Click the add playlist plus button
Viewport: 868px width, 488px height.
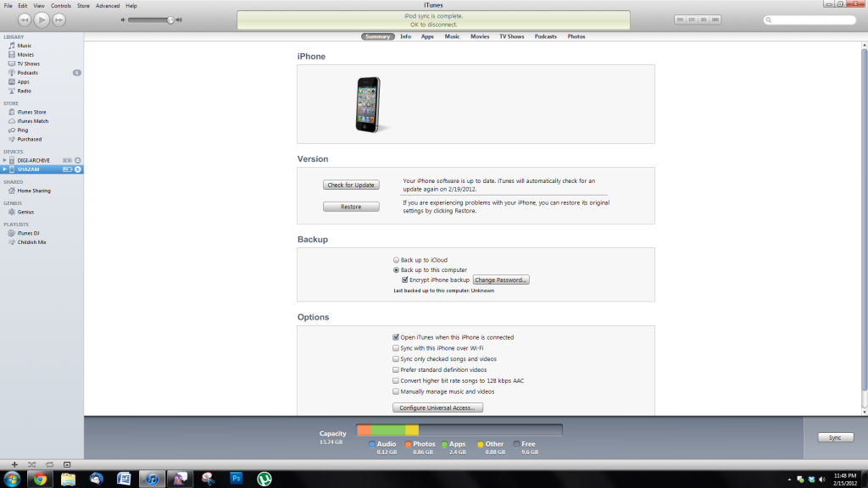14,465
